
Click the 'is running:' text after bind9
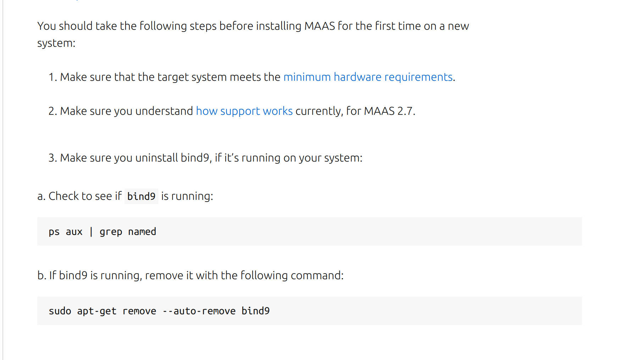pyautogui.click(x=187, y=196)
